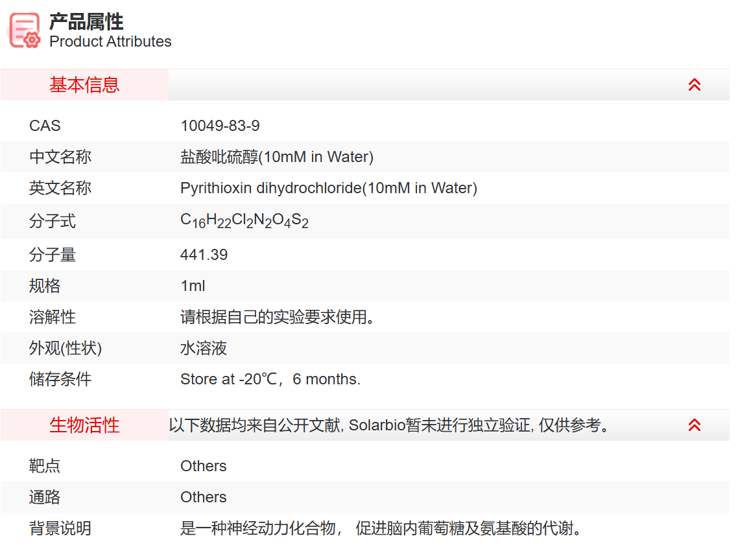Select the 外观(性状) value 水溶液
Viewport: 738px width, 560px height.
(202, 348)
